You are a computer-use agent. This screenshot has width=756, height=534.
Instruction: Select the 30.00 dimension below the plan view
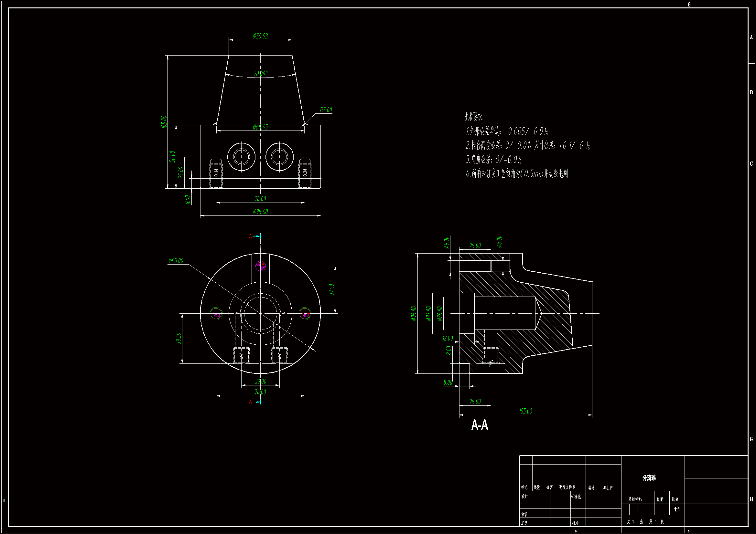coord(260,382)
